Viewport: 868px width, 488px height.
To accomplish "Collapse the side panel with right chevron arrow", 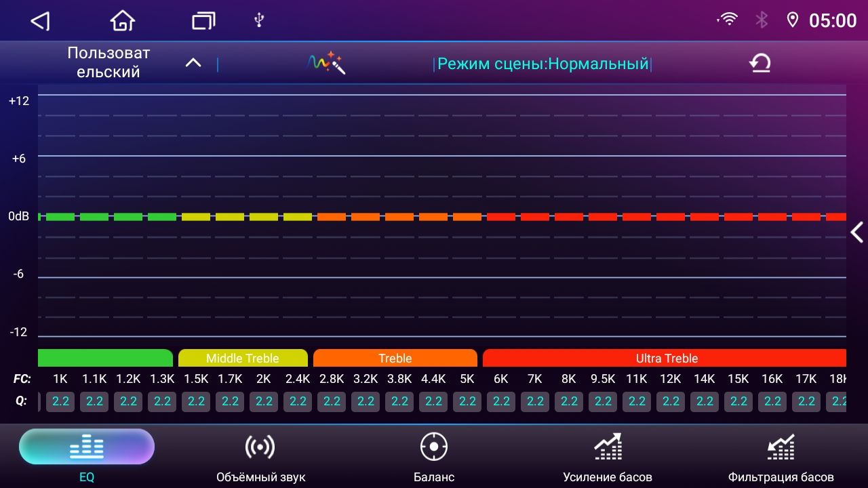I will 856,232.
